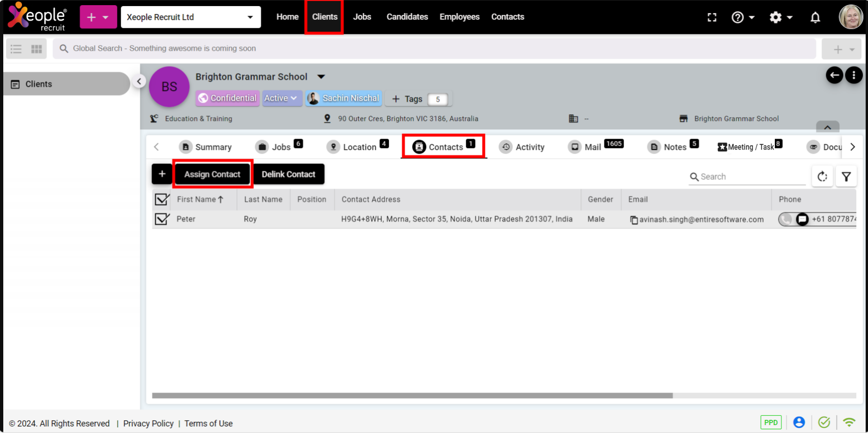868x433 pixels.
Task: Click the location pin address icon
Action: coord(327,119)
